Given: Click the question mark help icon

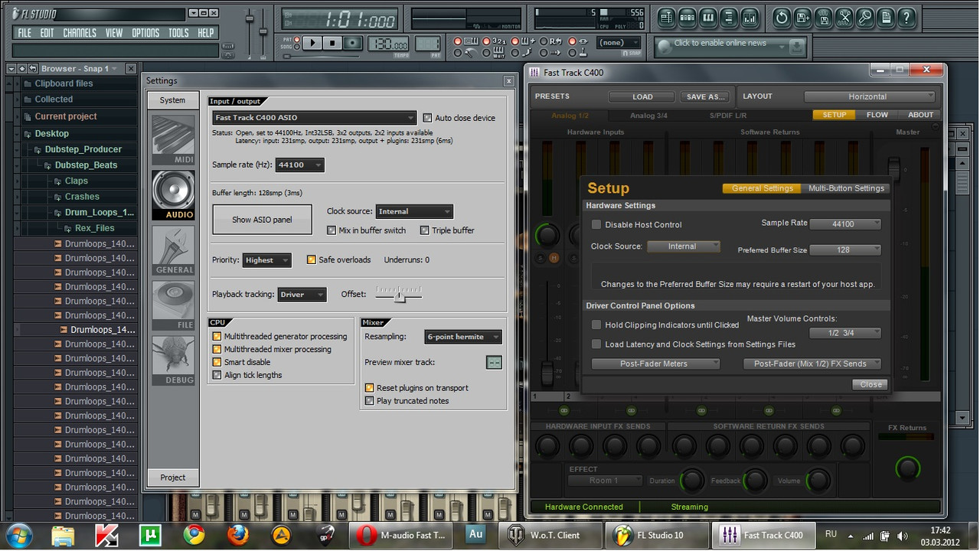Looking at the screenshot, I should pos(906,18).
